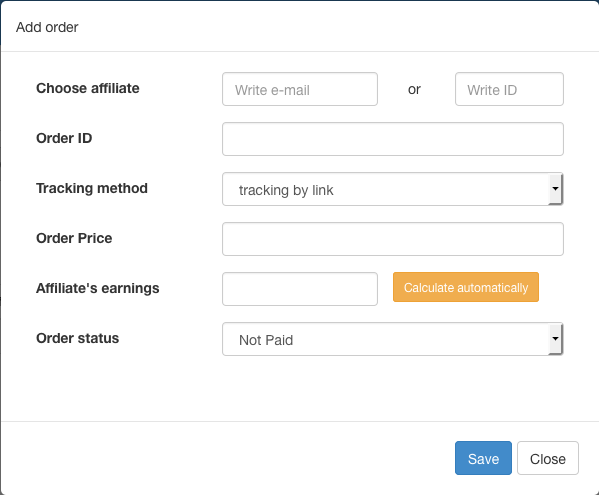599x495 pixels.
Task: Select the Order ID text box
Action: pos(393,139)
